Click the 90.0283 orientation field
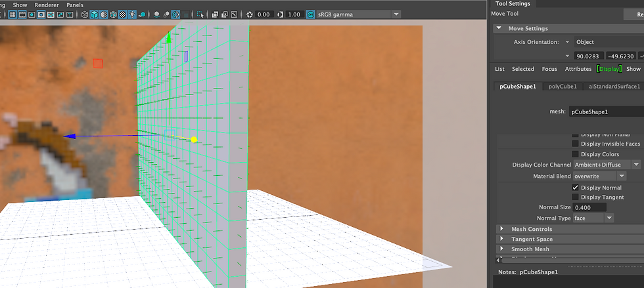Screen dimensions: 644x288 [589, 56]
